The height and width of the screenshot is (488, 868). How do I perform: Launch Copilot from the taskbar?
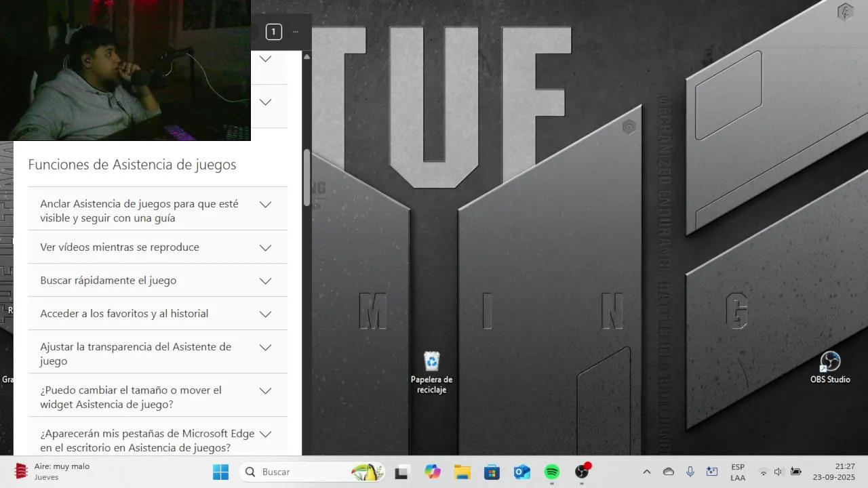click(x=432, y=472)
